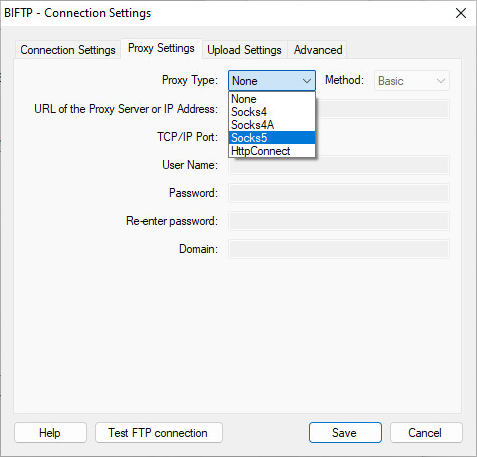
Task: Select Socks4 proxy type option
Action: point(272,112)
